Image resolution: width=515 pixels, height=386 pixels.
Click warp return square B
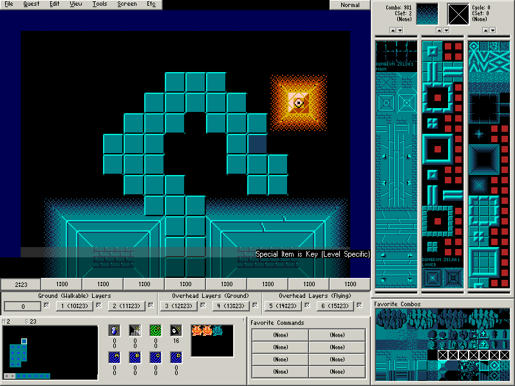[x=135, y=357]
